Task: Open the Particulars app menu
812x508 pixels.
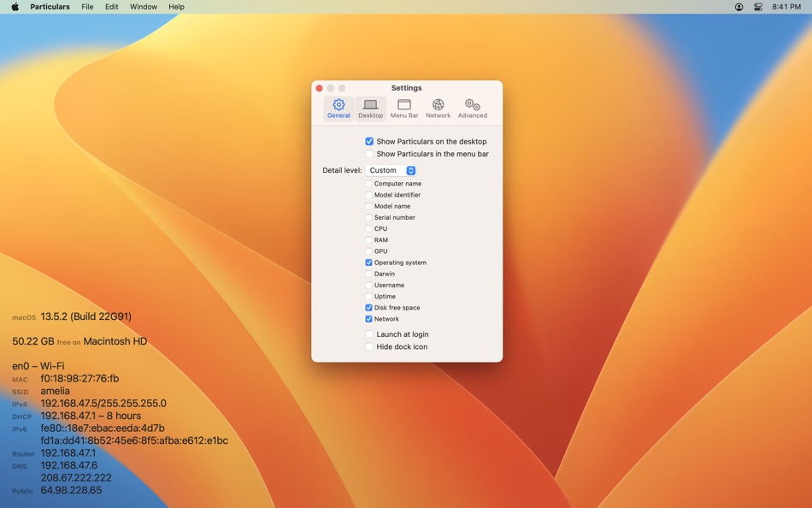Action: point(50,7)
